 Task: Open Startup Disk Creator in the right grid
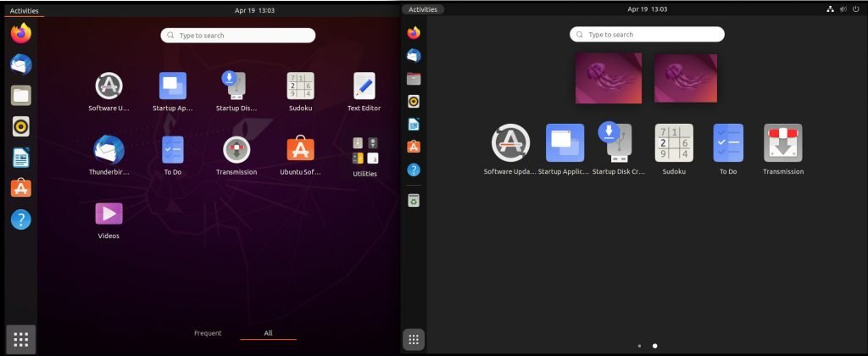coord(619,149)
